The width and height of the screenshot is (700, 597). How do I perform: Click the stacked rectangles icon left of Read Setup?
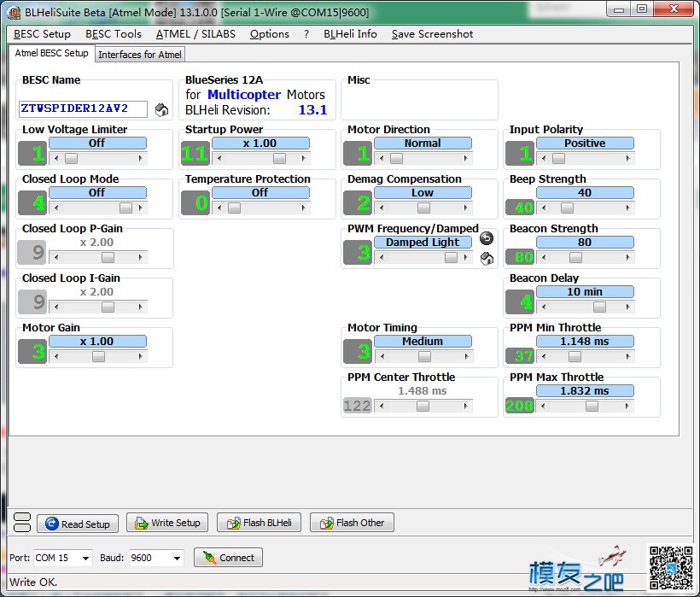click(x=22, y=523)
